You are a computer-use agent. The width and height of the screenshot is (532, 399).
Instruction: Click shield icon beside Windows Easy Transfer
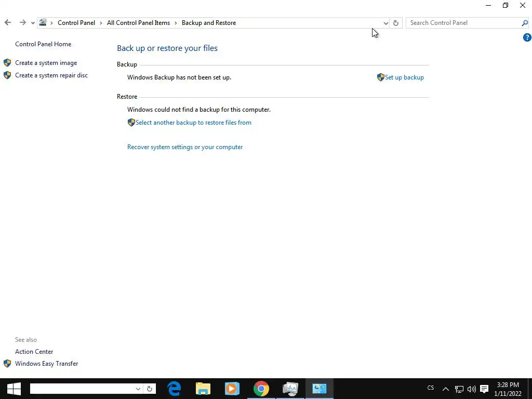pyautogui.click(x=7, y=363)
